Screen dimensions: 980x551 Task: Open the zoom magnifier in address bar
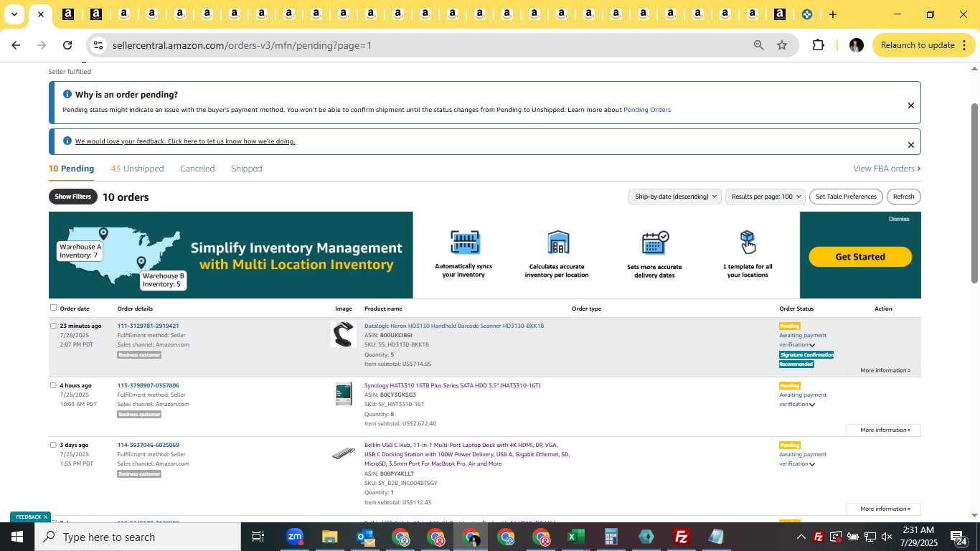click(x=758, y=45)
